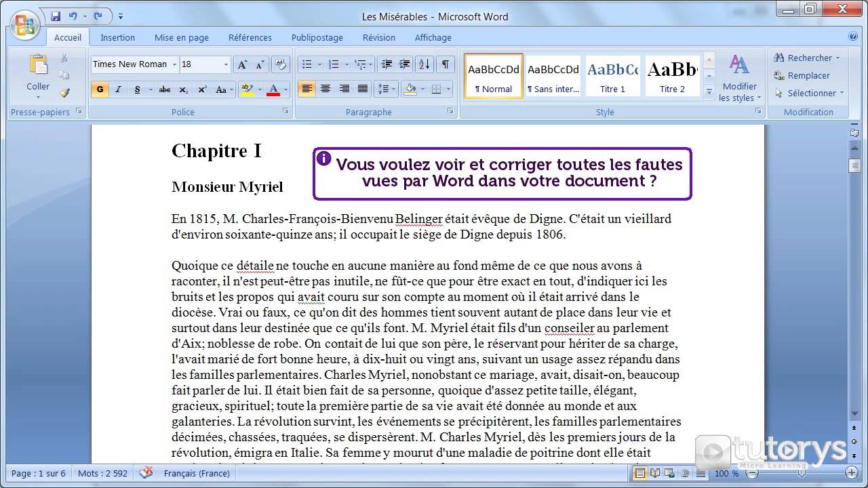Open Word help with the question mark
This screenshot has width=868, height=488.
tap(853, 37)
